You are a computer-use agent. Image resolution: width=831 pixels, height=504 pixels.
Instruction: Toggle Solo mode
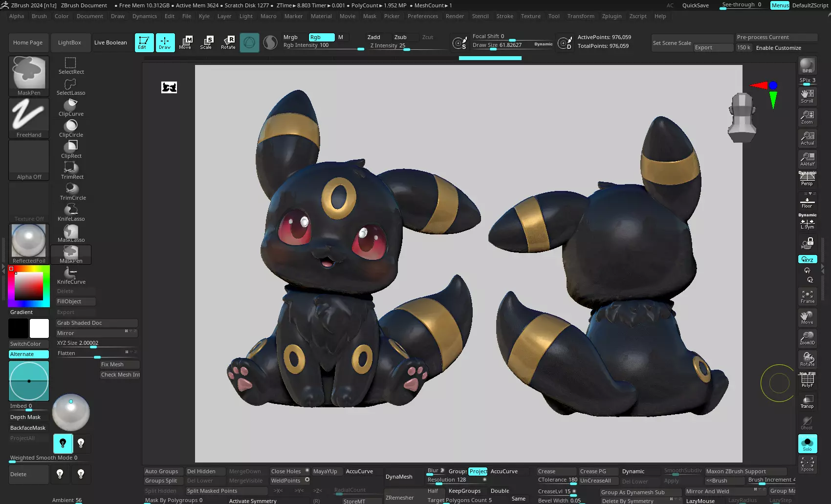[x=807, y=443]
